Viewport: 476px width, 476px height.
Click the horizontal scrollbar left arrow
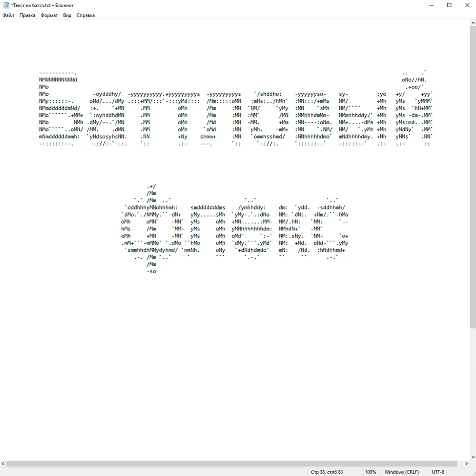(x=3, y=464)
